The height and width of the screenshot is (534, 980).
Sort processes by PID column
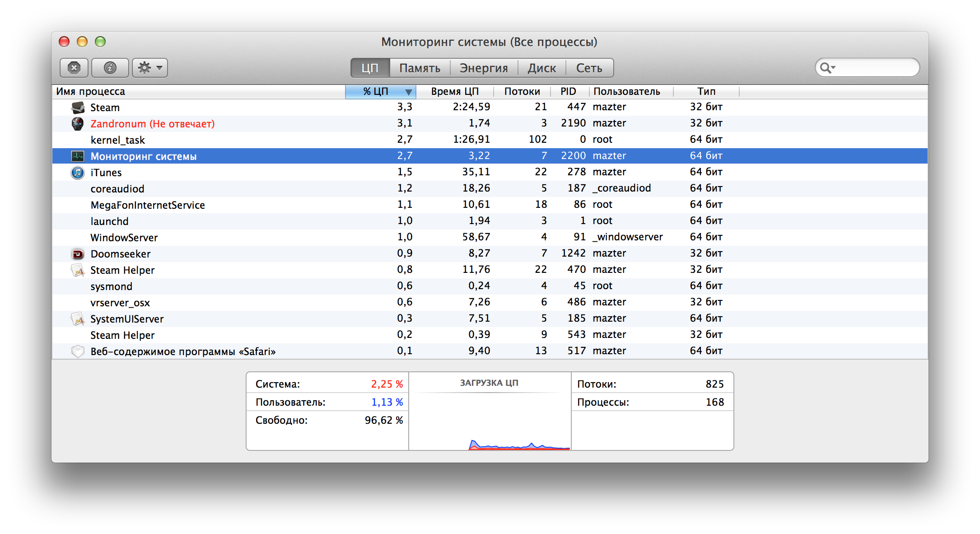[568, 92]
